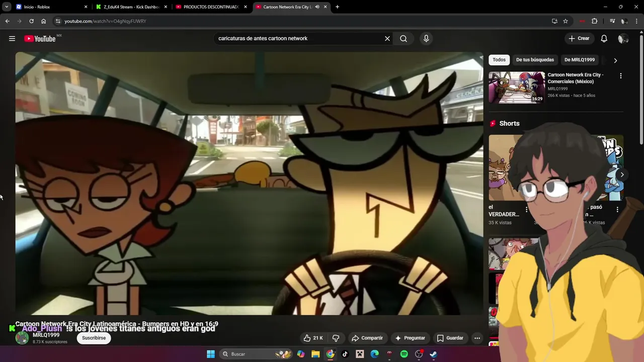Screen dimensions: 644x362
Task: Open options for Cartoon Network Era City Comerciales video
Action: pyautogui.click(x=620, y=76)
